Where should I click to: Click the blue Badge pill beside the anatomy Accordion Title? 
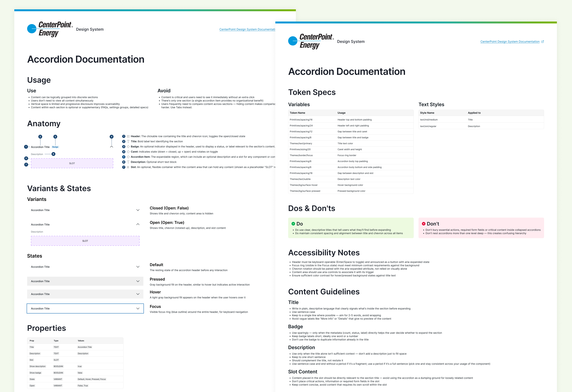[55, 147]
